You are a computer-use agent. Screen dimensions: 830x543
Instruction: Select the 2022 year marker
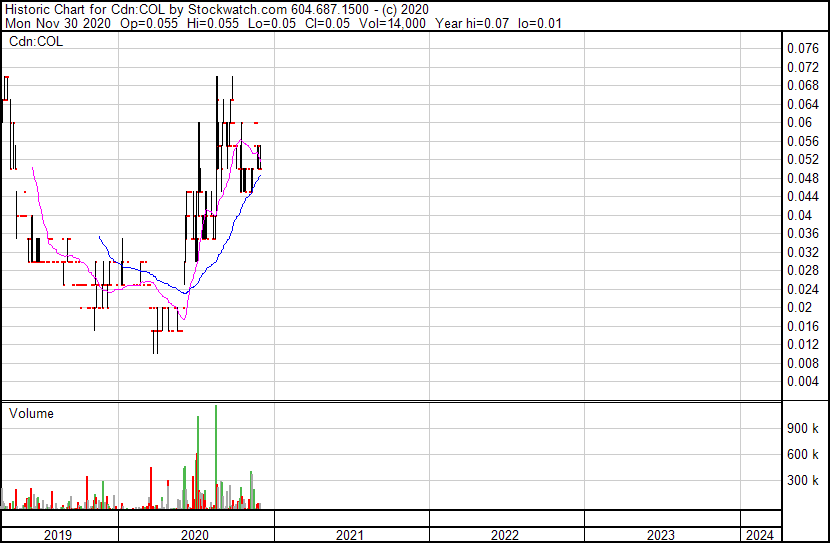tap(505, 535)
